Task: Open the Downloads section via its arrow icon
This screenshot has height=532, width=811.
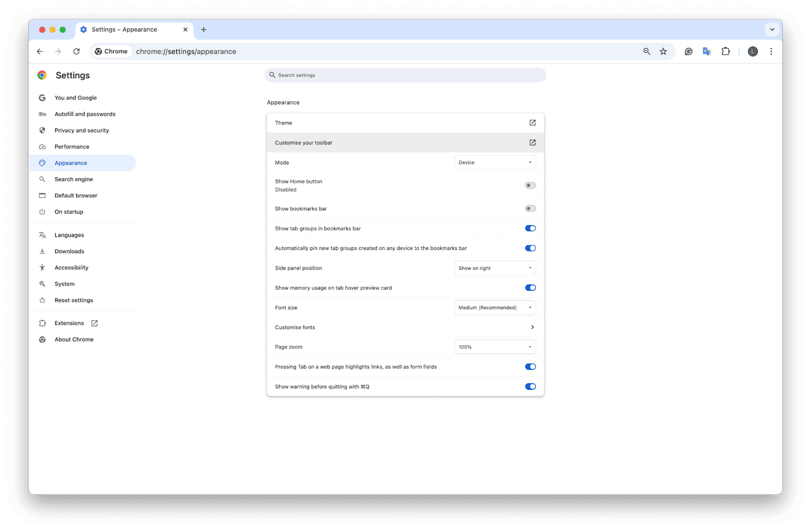Action: (x=42, y=251)
